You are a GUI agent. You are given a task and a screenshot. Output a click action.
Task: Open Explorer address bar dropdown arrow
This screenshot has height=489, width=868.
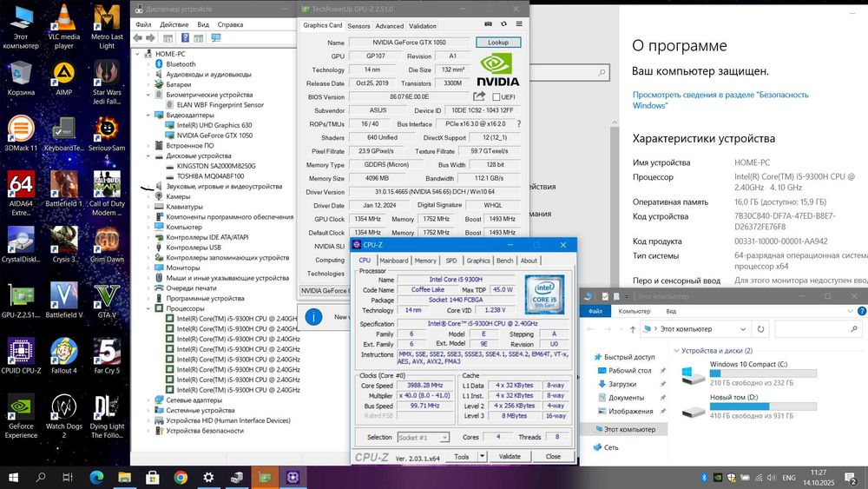(743, 329)
